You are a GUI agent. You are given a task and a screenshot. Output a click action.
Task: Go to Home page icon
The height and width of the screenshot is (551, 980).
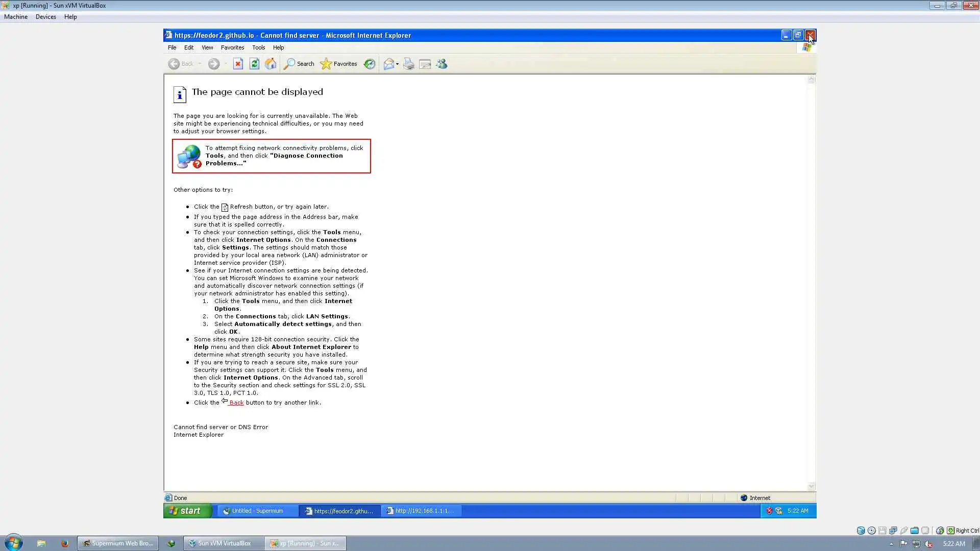pyautogui.click(x=271, y=64)
